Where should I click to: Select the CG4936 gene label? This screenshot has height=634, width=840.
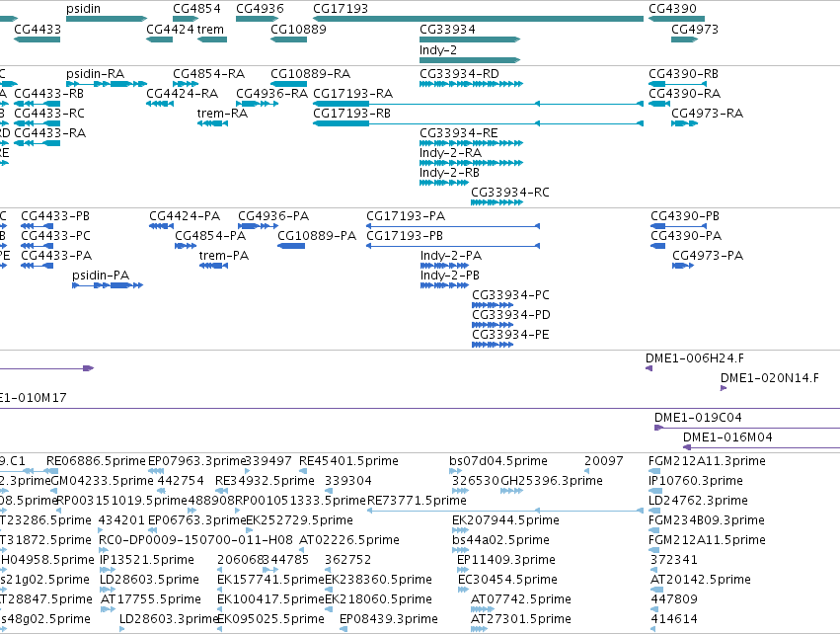pos(260,9)
